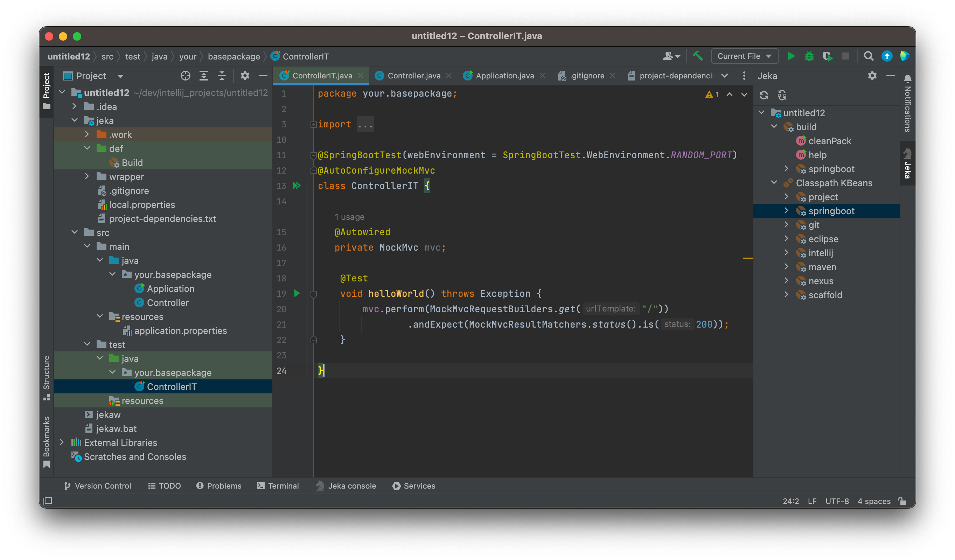Viewport: 955px width, 560px height.
Task: Click the warning indicator in the editor
Action: click(712, 94)
